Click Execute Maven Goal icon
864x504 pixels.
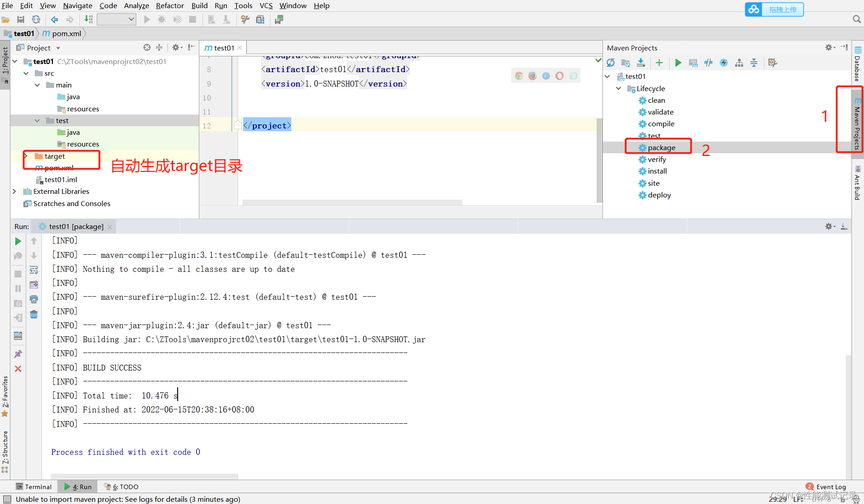[693, 63]
